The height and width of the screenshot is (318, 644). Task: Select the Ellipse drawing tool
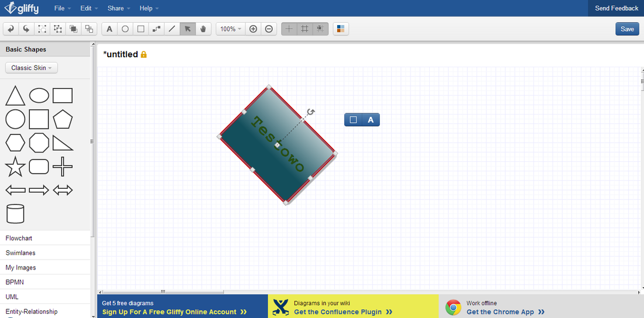[125, 29]
